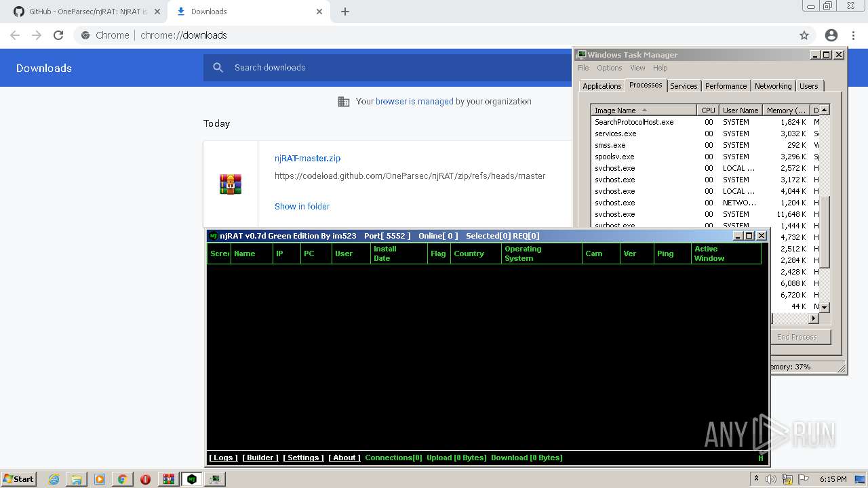
Task: Switch to Chrome via taskbar icon
Action: 122,479
